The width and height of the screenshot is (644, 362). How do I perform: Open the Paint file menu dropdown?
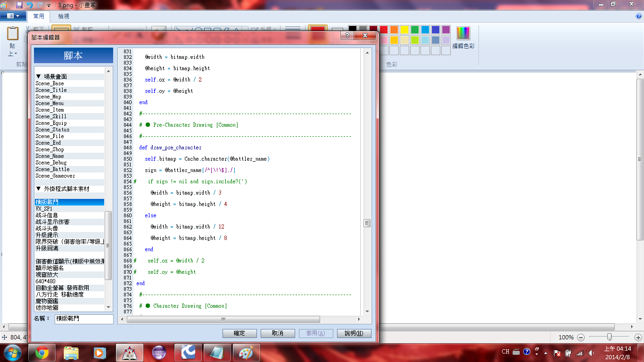click(13, 16)
